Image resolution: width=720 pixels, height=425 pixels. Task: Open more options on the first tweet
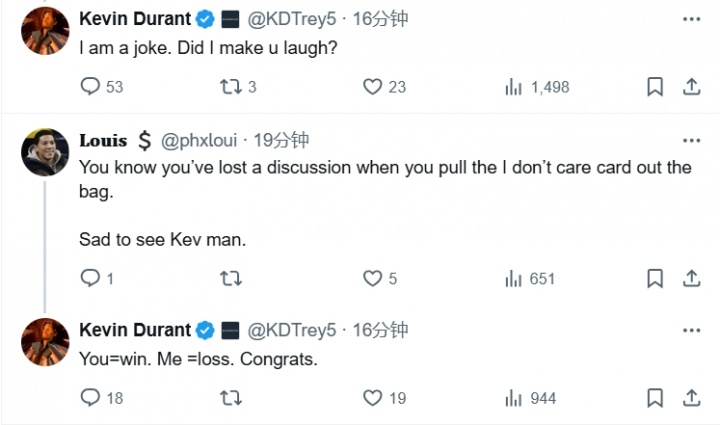point(690,19)
